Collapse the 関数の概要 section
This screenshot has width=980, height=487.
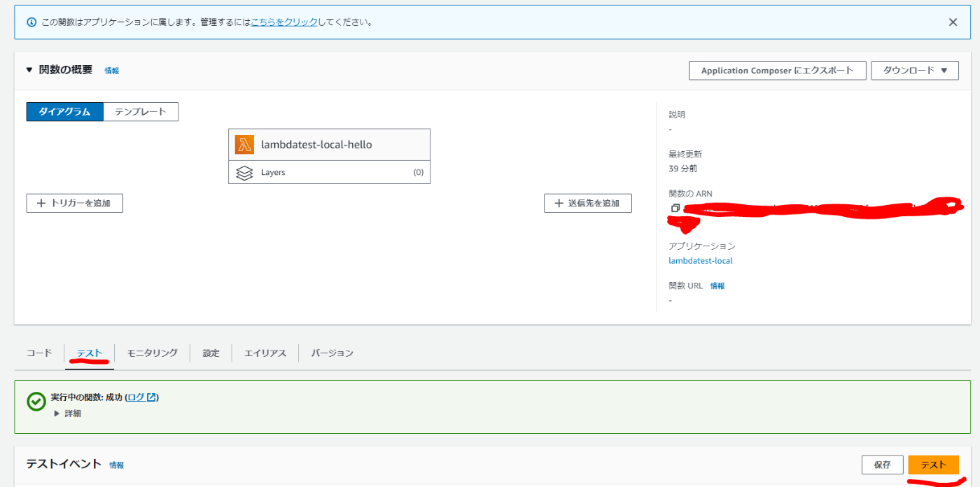(29, 70)
